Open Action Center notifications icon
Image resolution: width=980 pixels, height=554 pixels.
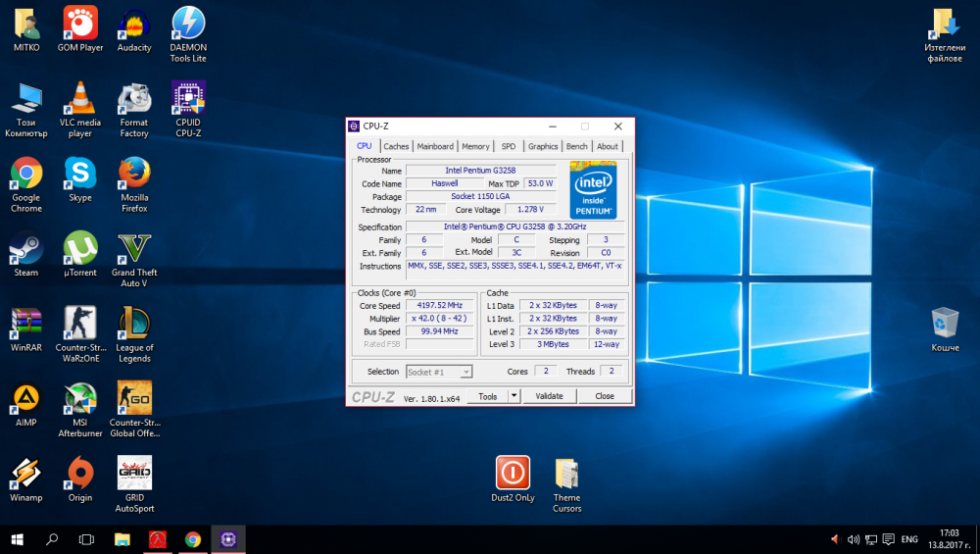pos(888,539)
